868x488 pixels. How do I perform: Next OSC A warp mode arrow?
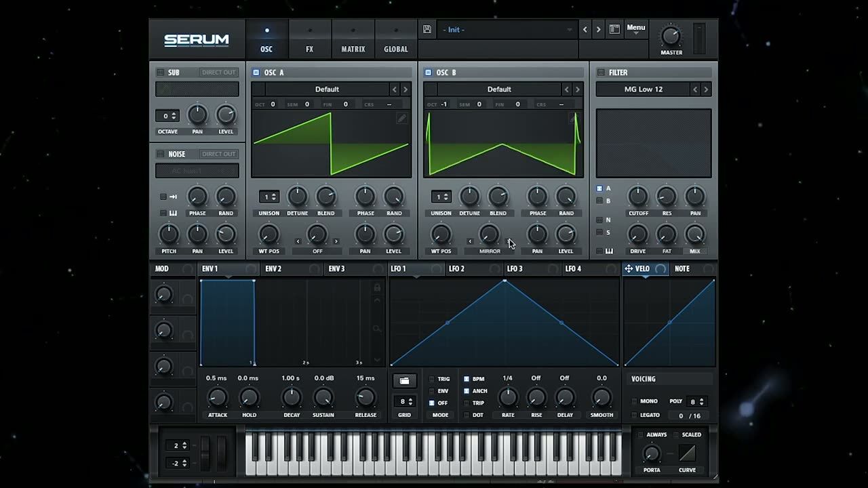click(x=336, y=241)
